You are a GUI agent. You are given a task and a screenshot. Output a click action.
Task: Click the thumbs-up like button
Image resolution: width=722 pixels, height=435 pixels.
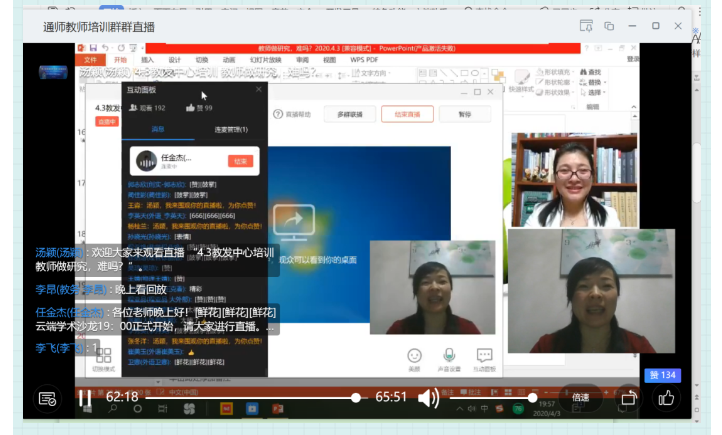coord(666,398)
